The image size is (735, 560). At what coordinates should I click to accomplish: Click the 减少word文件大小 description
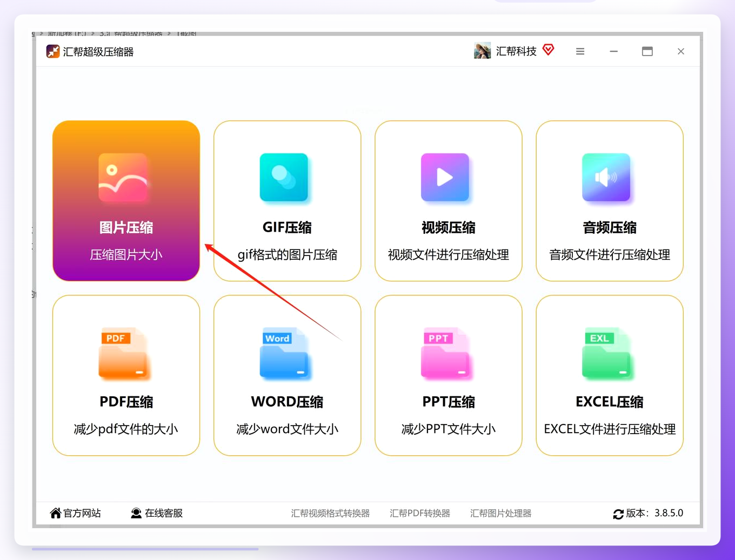pyautogui.click(x=288, y=429)
